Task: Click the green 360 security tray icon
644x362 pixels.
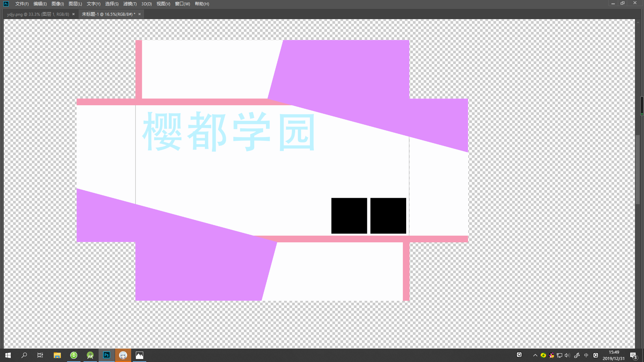Action: pyautogui.click(x=543, y=355)
